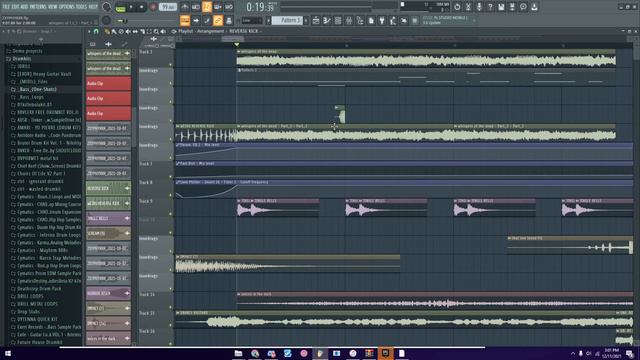This screenshot has width=640, height=360.
Task: Toggle the overdub icon in top toolbar
Action: (x=218, y=7)
